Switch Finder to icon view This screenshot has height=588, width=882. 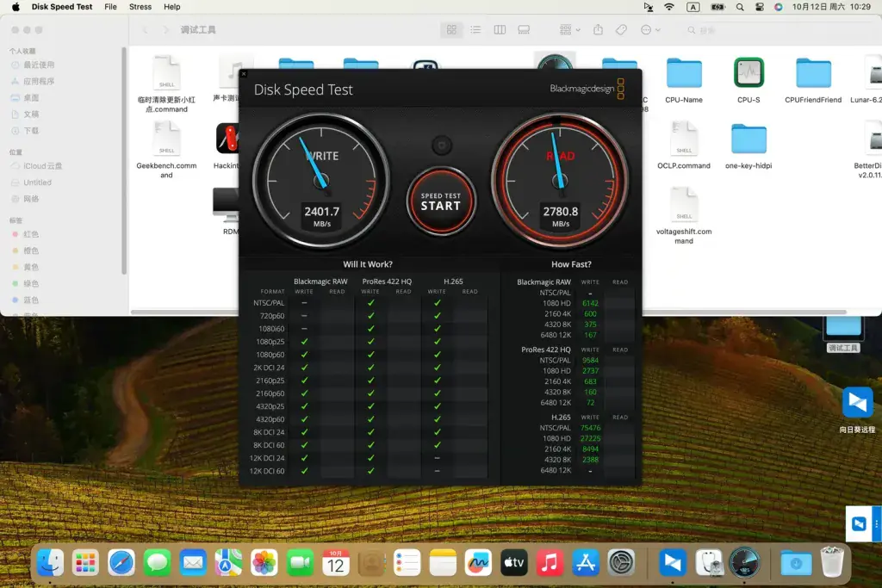(x=451, y=30)
